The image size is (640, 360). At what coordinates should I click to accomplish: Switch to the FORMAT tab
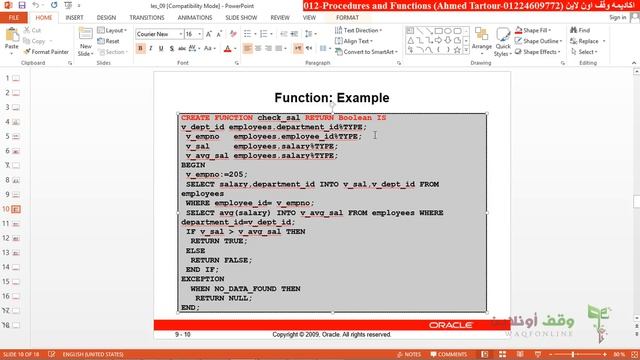click(347, 18)
